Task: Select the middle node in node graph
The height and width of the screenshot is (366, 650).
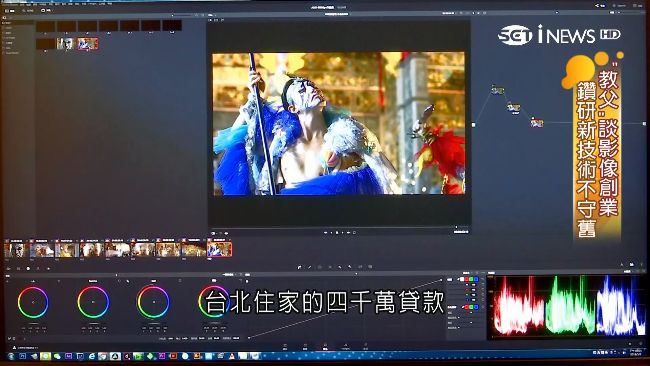Action: coord(514,107)
